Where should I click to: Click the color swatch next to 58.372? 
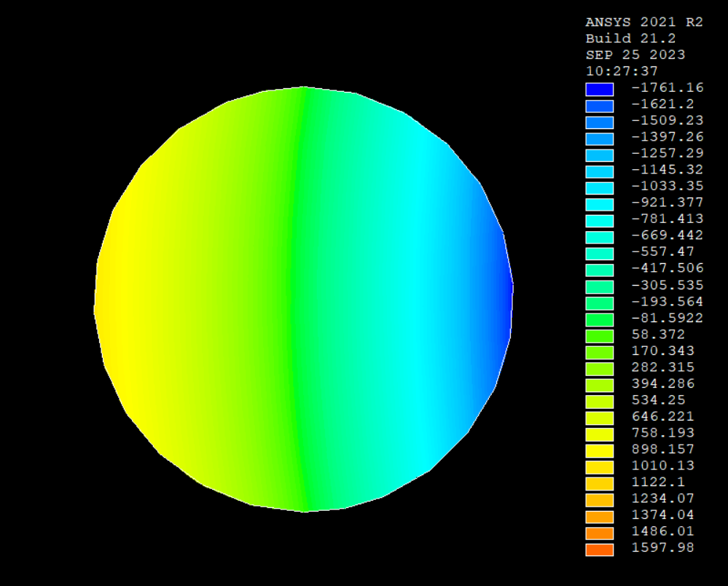600,336
